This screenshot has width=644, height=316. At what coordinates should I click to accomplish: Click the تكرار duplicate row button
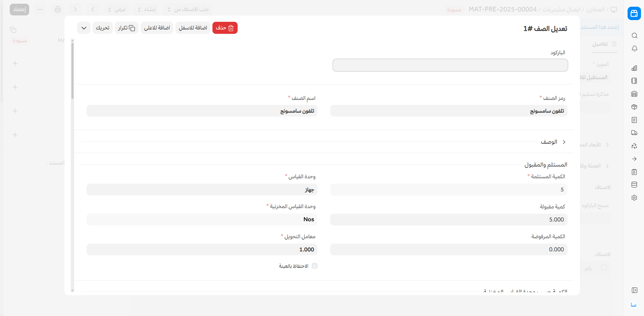(x=127, y=28)
